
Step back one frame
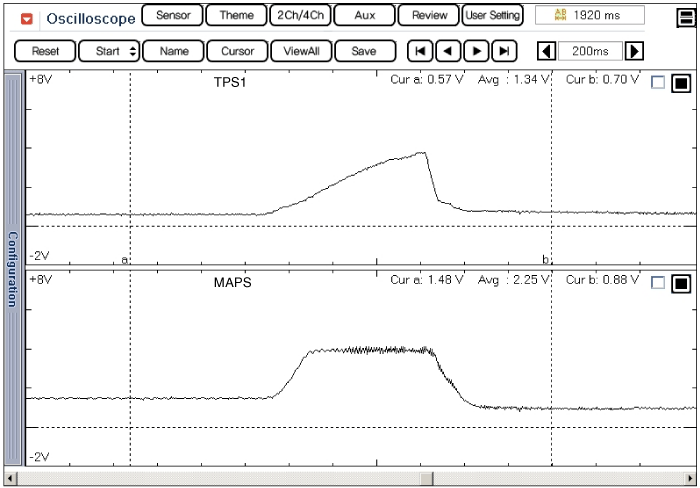(449, 51)
